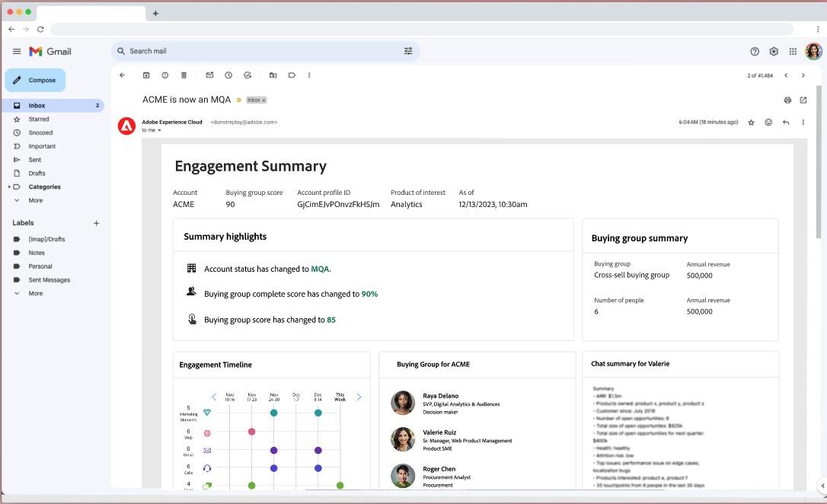Open browser menu three dots
The image size is (827, 504).
tap(818, 29)
